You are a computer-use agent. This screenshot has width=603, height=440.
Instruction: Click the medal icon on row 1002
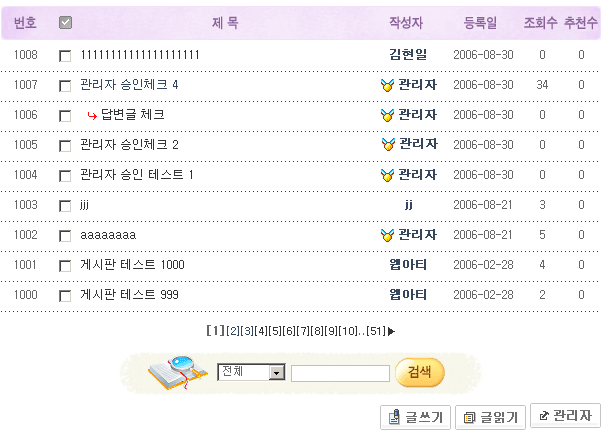pos(387,235)
